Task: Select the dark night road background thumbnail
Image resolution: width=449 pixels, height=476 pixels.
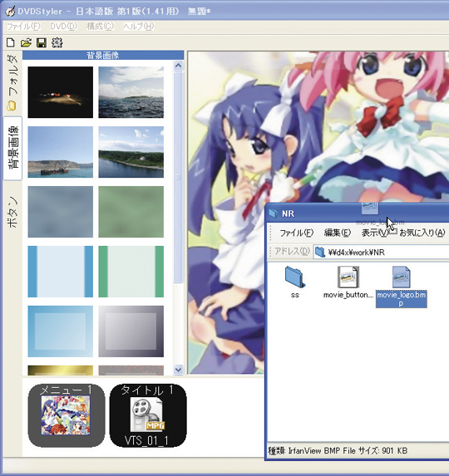Action: coord(61,92)
